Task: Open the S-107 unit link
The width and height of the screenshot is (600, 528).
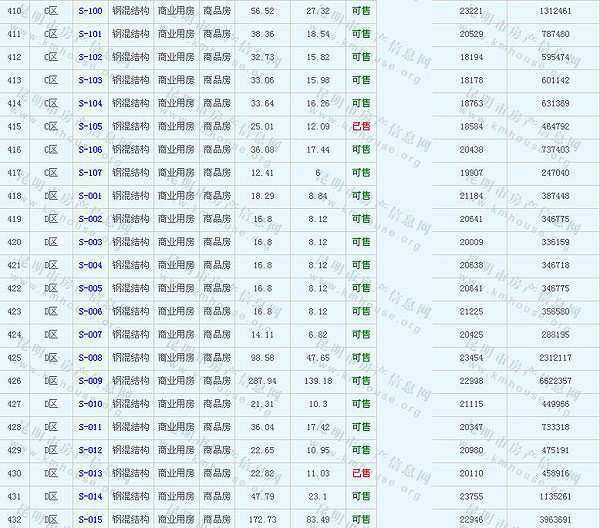Action: click(90, 173)
